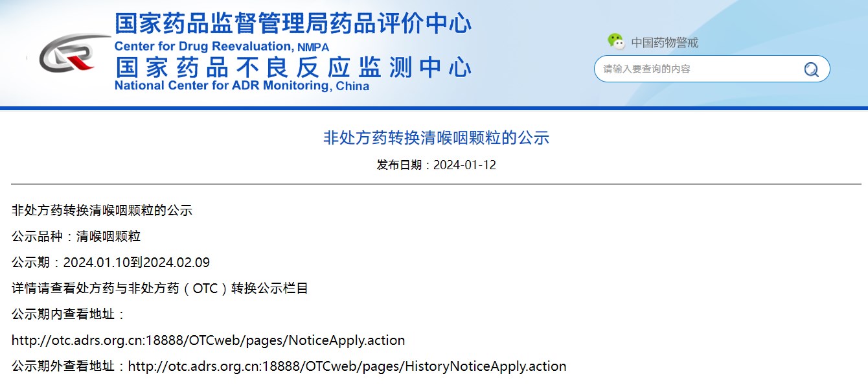The height and width of the screenshot is (389, 868).
Task: Select the blue centered article title
Action: click(436, 137)
